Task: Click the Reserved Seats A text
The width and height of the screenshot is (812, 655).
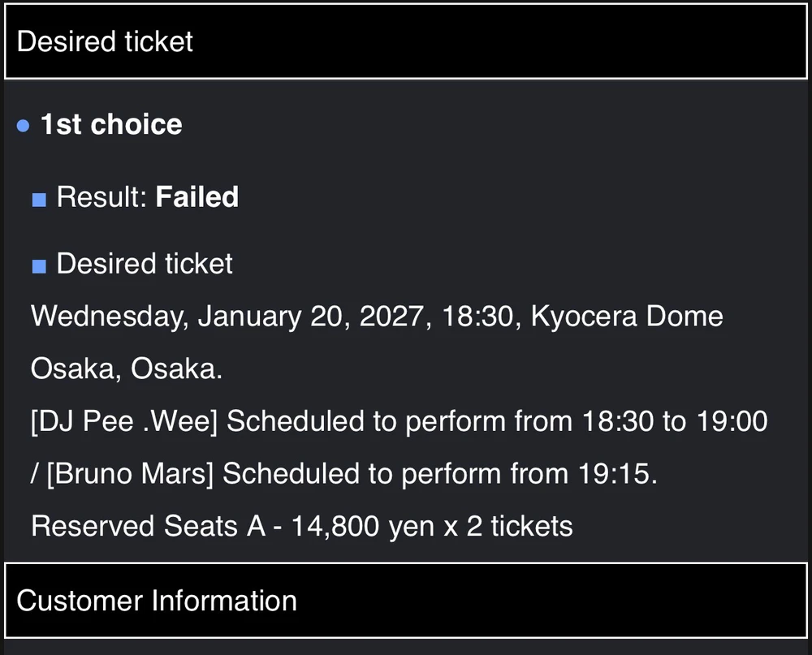Action: click(x=148, y=526)
